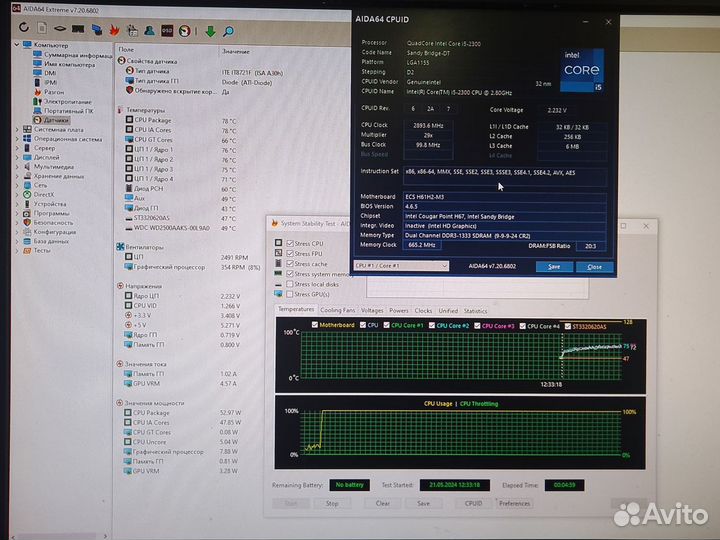Click Stop in System Stability Test

pyautogui.click(x=332, y=504)
